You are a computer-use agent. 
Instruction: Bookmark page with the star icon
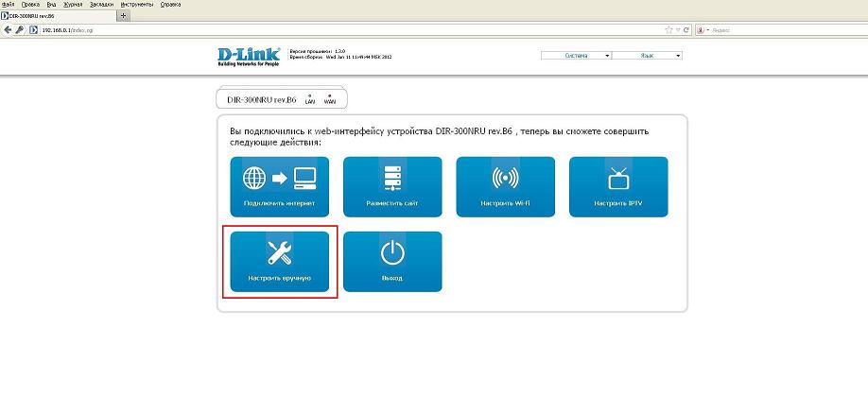668,30
